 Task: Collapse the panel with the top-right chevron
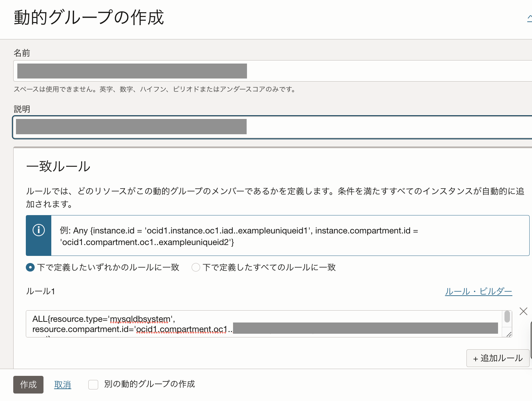point(529,18)
